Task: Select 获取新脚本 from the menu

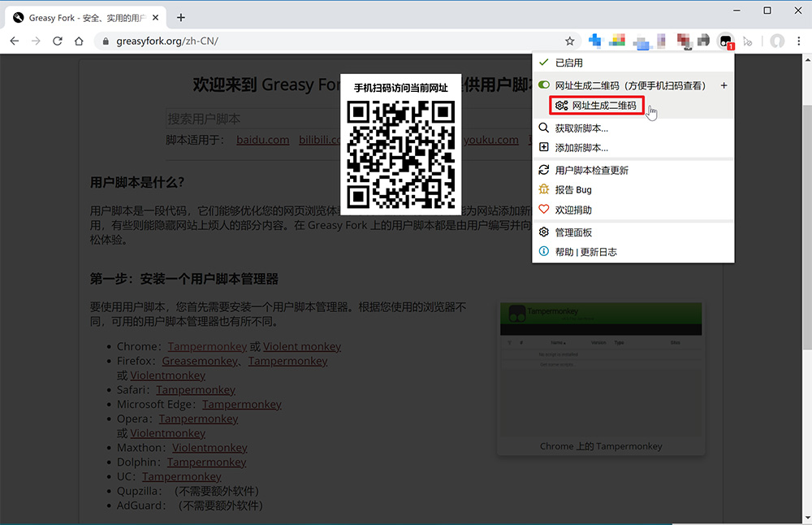Action: tap(581, 128)
